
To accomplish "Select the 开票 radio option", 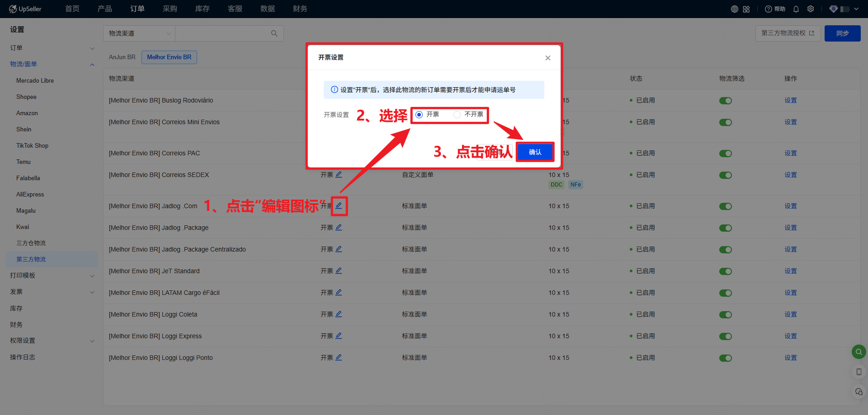I will 419,115.
